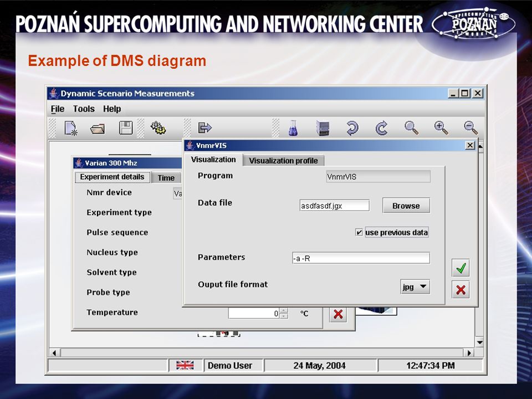Screen dimensions: 532x399
Task: Click the horizontal scrollbar left arrow
Action: (55, 353)
